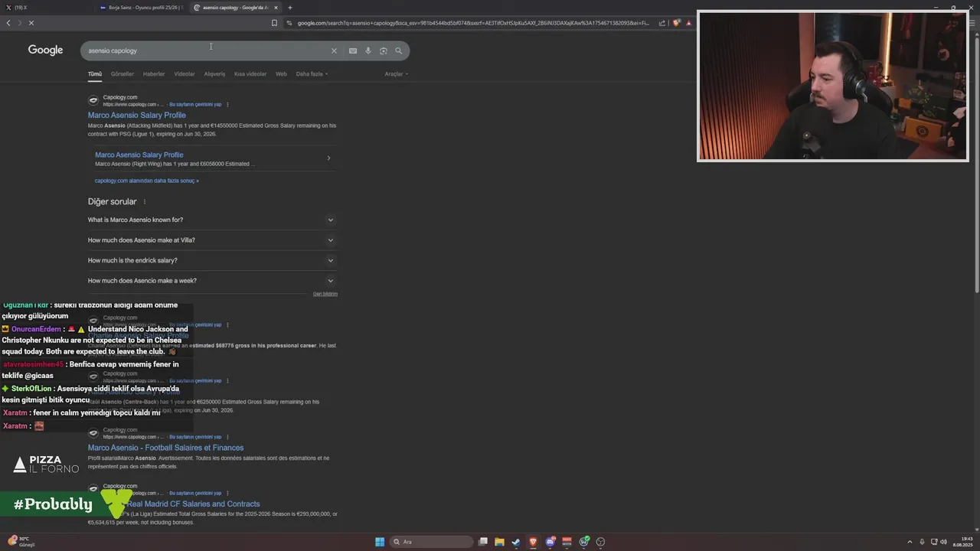Bookmark this page with the bookmark icon
This screenshot has height=551, width=980.
click(274, 23)
